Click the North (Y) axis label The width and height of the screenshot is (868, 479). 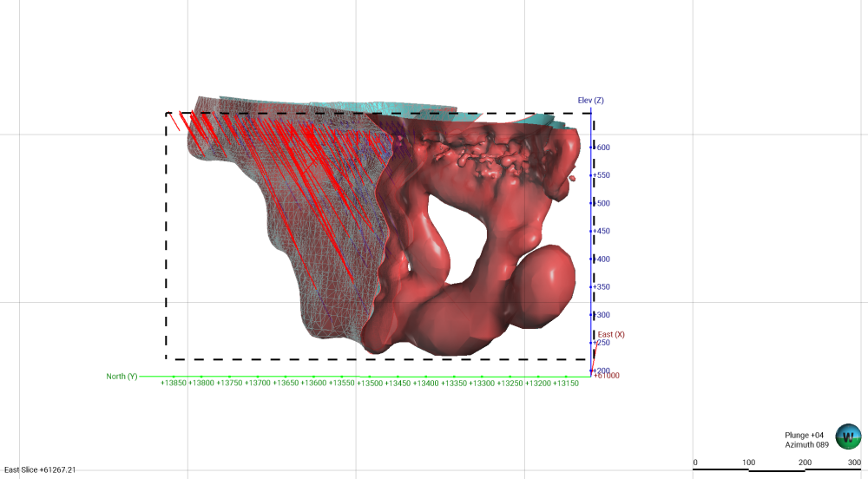122,376
